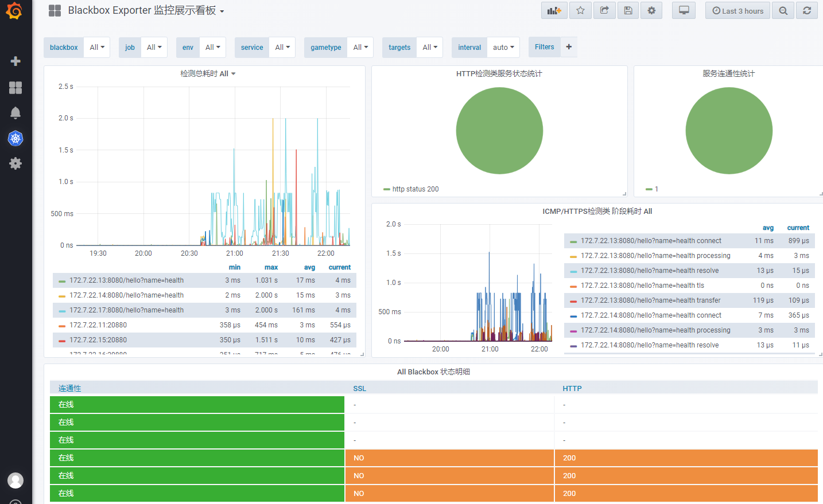Toggle series 172.7.22.11:20880
This screenshot has height=504, width=823.
98,325
